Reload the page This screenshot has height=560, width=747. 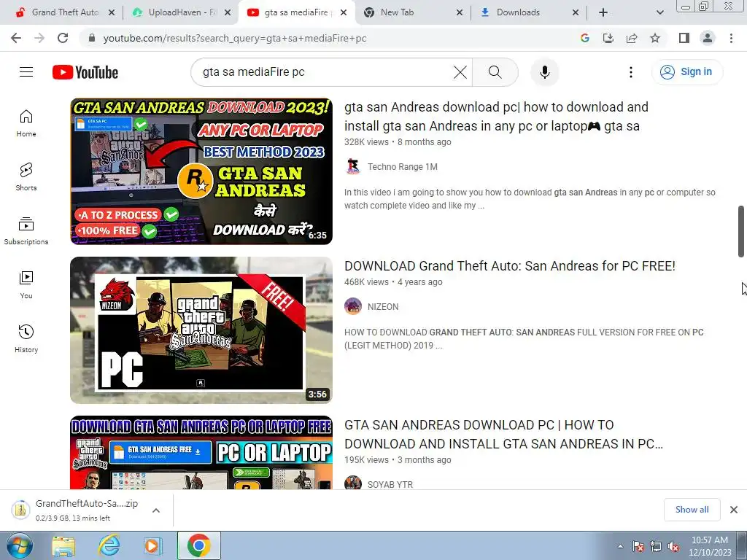coord(63,38)
